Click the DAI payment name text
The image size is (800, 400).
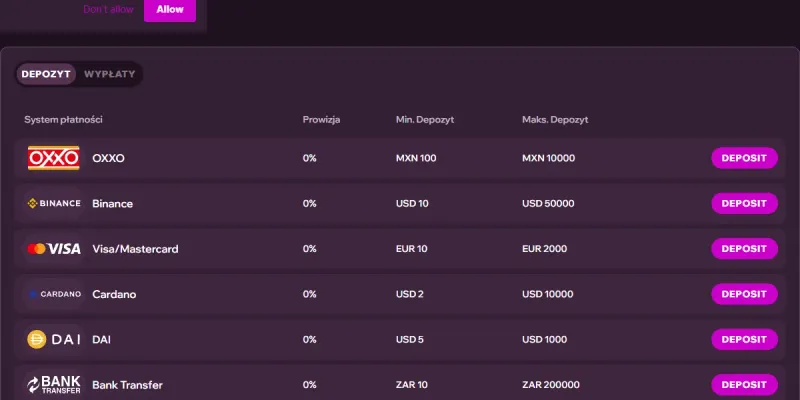[101, 339]
